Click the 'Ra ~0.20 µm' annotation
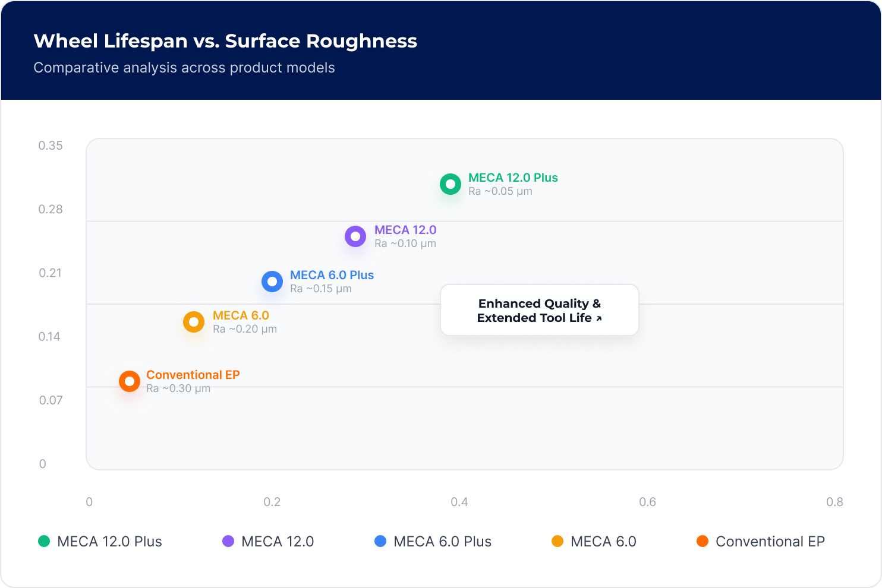This screenshot has width=882, height=588. [x=245, y=329]
